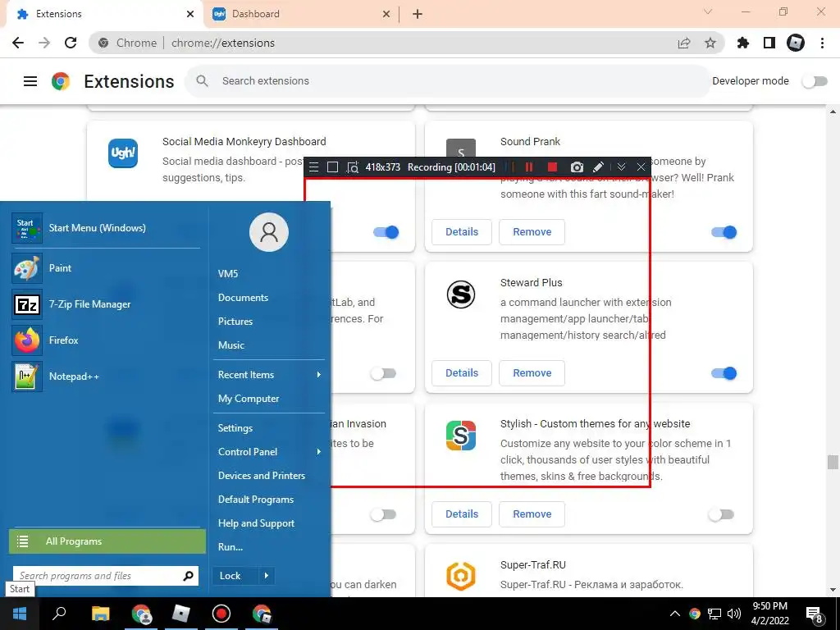The image size is (840, 630).
Task: Choose region selection icon in recorder toolbar
Action: pyautogui.click(x=353, y=167)
